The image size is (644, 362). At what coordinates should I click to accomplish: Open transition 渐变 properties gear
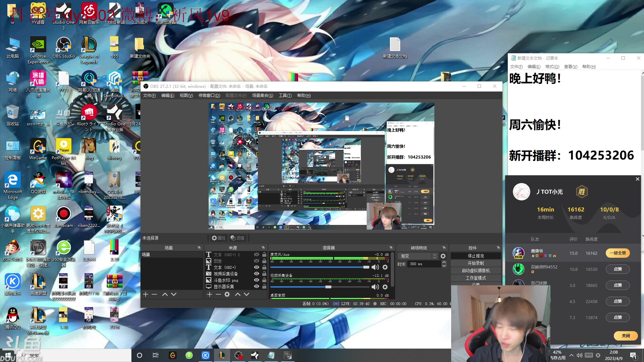tap(443, 256)
